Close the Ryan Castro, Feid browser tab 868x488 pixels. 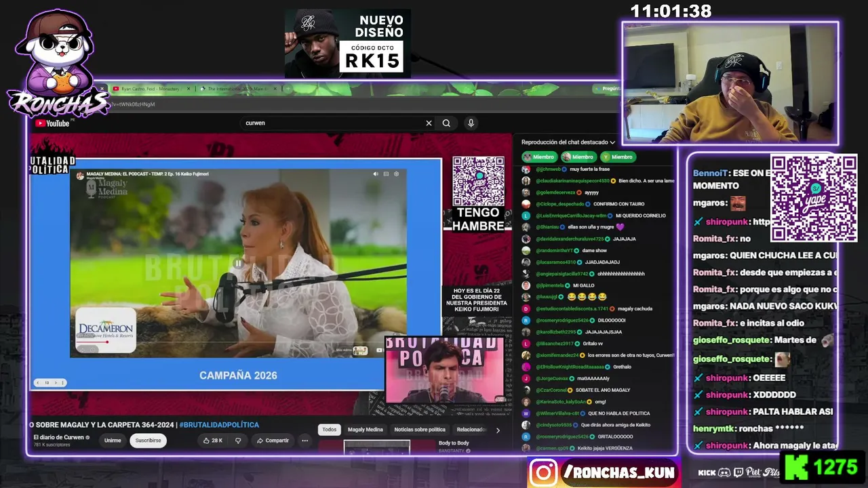pyautogui.click(x=189, y=89)
